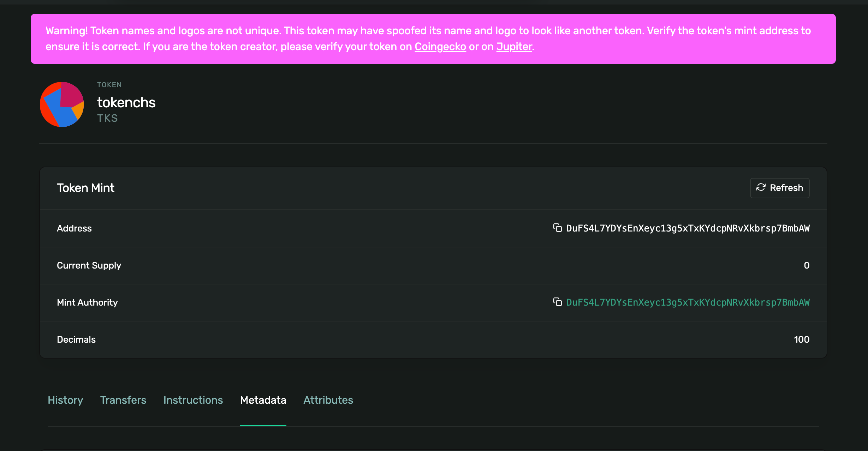Go to the Attributes tab

tap(328, 400)
